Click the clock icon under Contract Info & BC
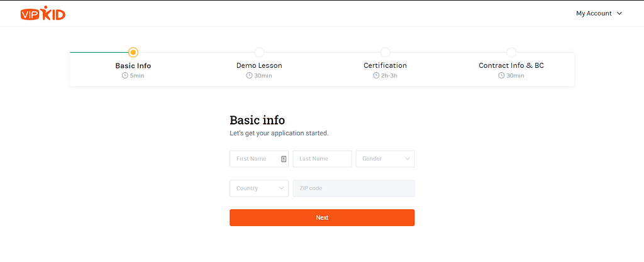This screenshot has width=644, height=262. (x=501, y=76)
